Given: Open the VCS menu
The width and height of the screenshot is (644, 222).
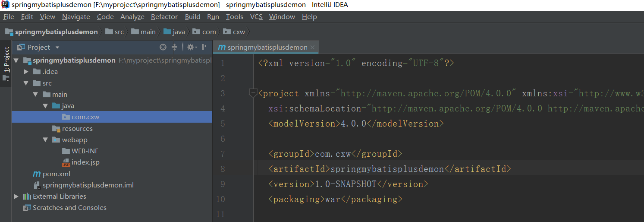Looking at the screenshot, I should 256,16.
